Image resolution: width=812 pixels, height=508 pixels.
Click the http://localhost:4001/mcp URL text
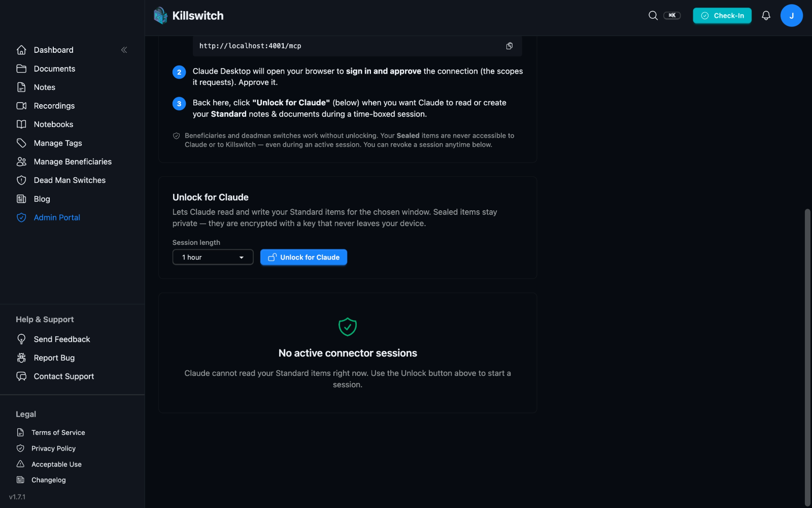tap(250, 46)
